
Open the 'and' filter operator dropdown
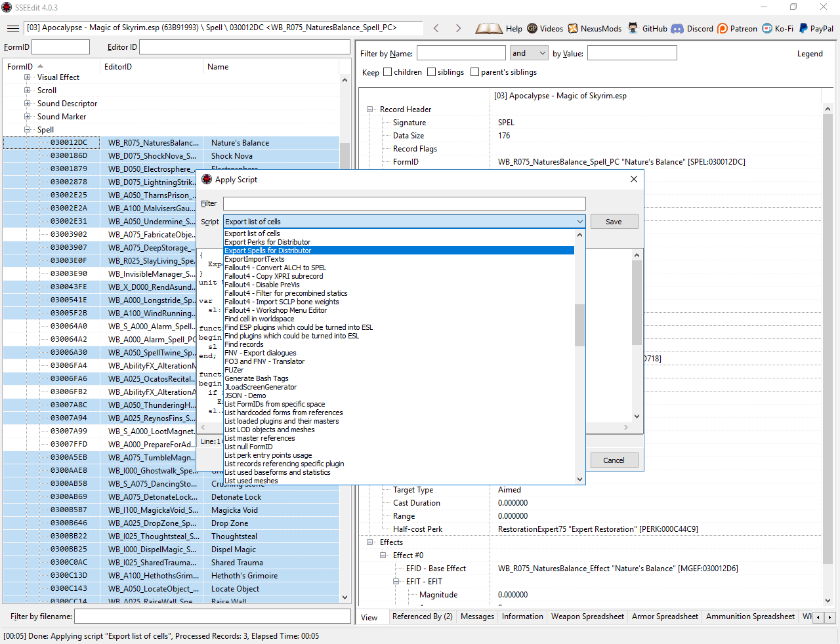point(529,53)
